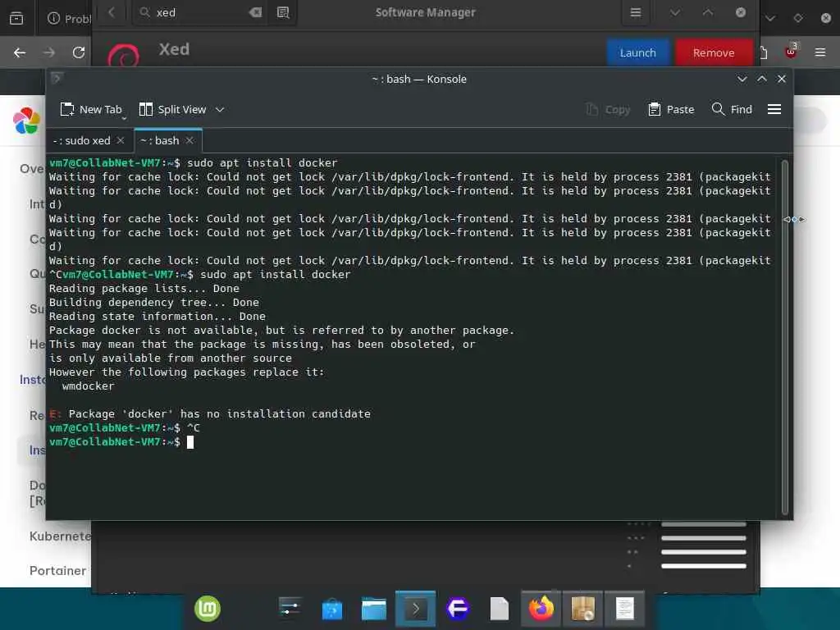Click the Copy button in Konsole
Screen dimensions: 840x630
click(x=608, y=109)
